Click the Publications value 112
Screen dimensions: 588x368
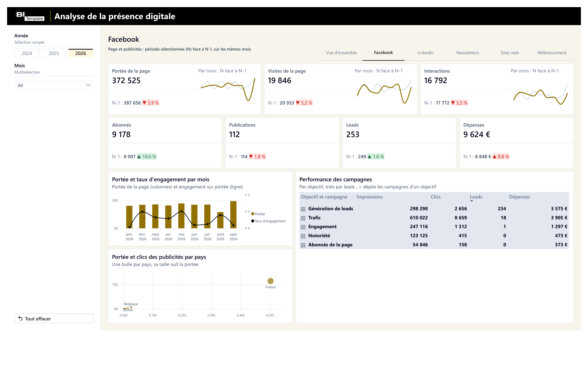click(x=234, y=134)
